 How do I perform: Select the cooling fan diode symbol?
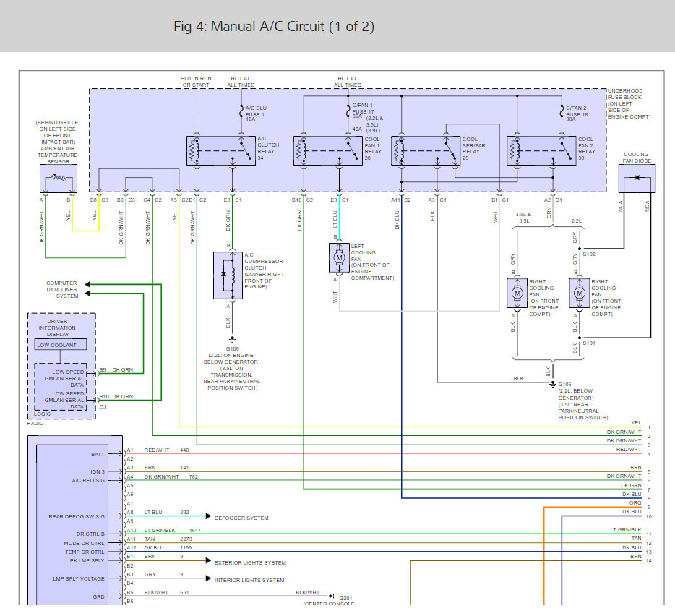click(x=637, y=179)
